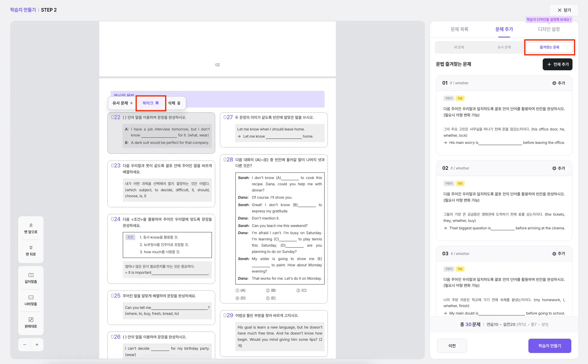
Task: Delete question with 삭제 trash button
Action: point(174,103)
